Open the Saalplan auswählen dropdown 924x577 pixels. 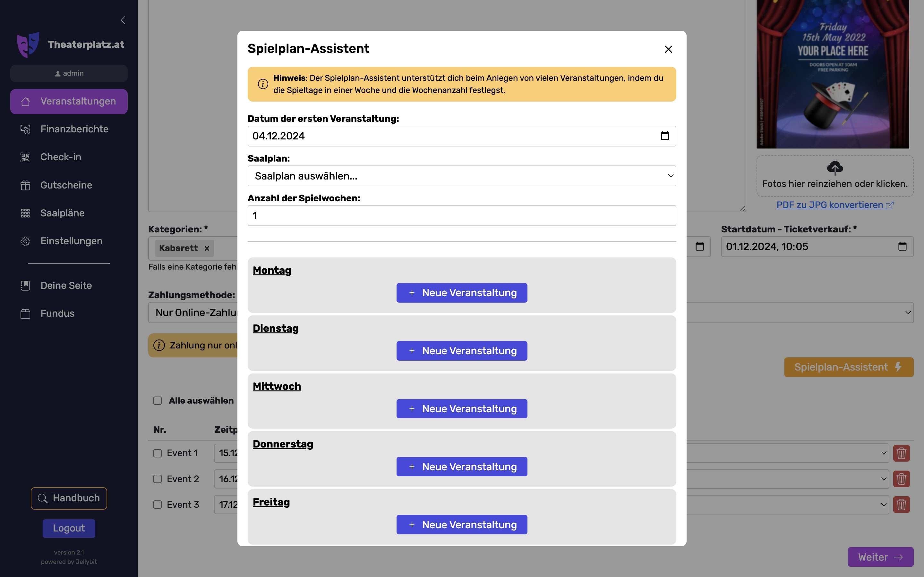point(462,176)
